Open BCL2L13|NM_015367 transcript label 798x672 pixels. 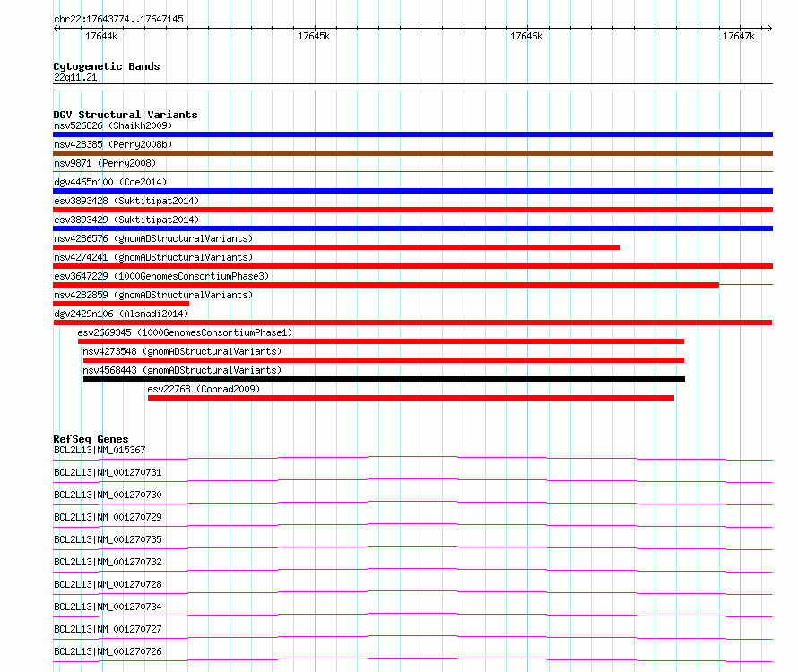pos(100,450)
